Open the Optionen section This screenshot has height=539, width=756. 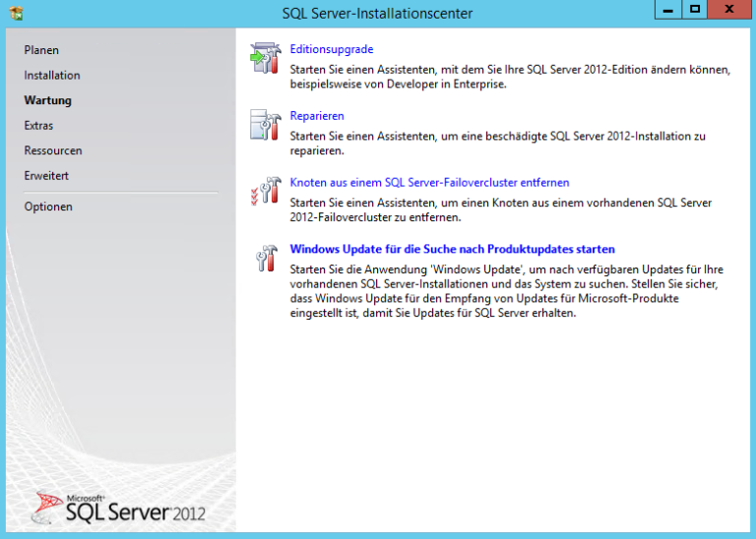pyautogui.click(x=48, y=207)
